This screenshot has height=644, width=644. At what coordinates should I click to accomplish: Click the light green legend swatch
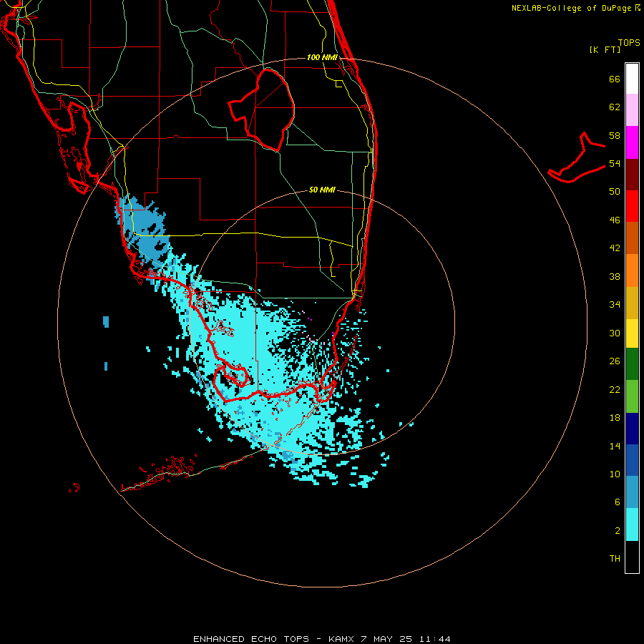coord(632,396)
